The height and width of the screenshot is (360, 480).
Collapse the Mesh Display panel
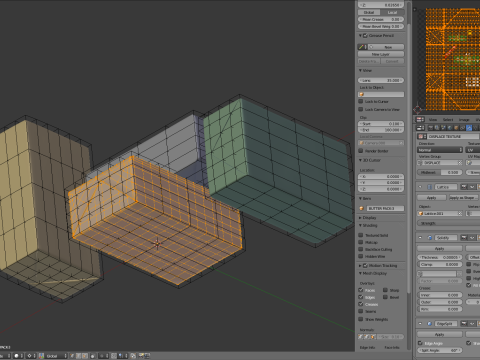click(360, 273)
